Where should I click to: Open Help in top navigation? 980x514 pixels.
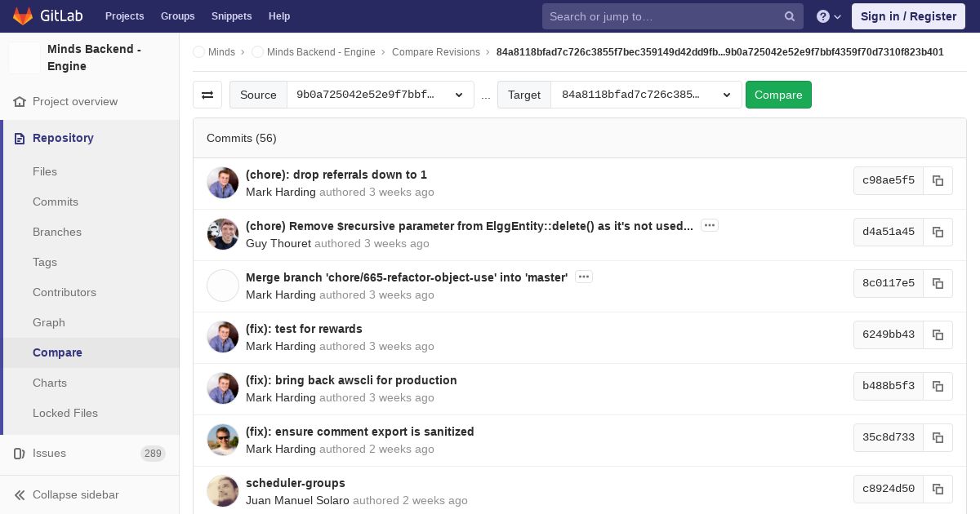click(279, 16)
